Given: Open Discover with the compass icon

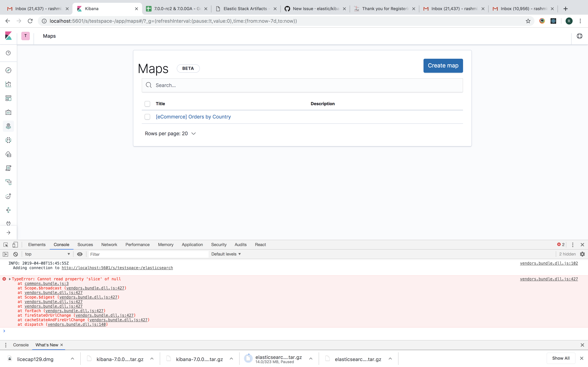Looking at the screenshot, I should [x=9, y=70].
